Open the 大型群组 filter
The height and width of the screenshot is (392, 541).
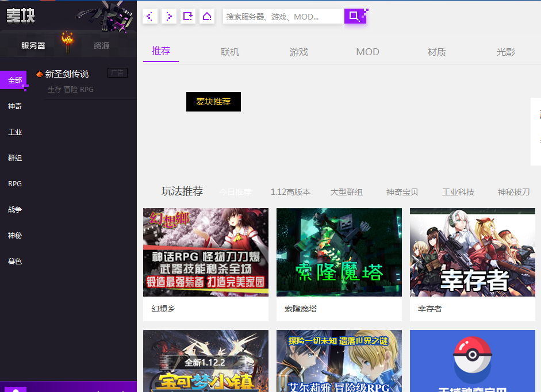[347, 192]
